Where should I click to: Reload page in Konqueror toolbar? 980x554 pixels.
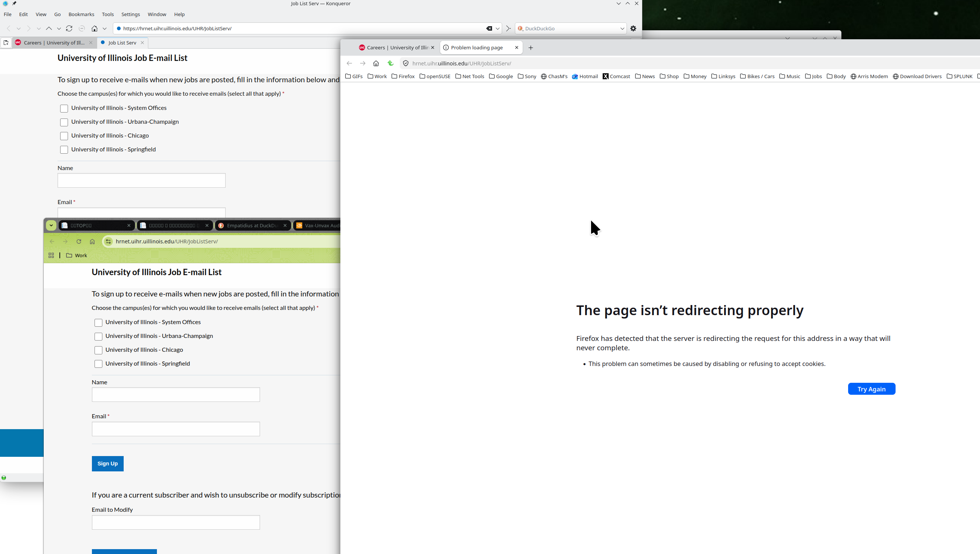69,28
